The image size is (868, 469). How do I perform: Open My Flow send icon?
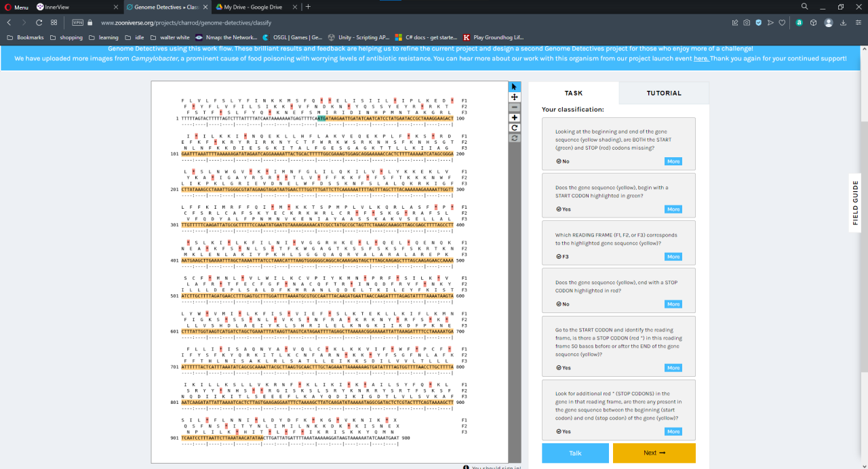tap(770, 22)
